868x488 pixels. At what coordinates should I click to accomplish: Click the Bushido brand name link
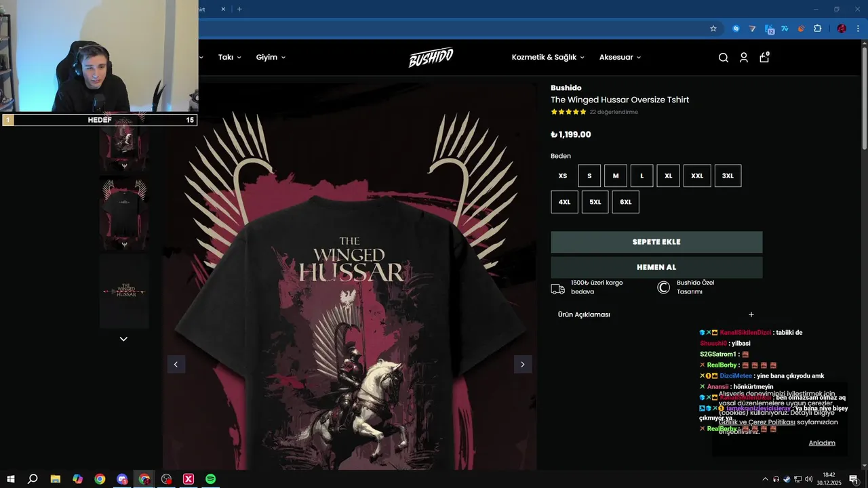click(566, 87)
